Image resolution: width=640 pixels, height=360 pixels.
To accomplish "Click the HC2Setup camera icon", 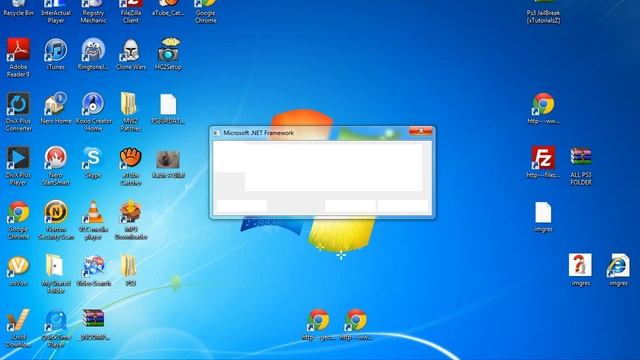I will pos(168,49).
